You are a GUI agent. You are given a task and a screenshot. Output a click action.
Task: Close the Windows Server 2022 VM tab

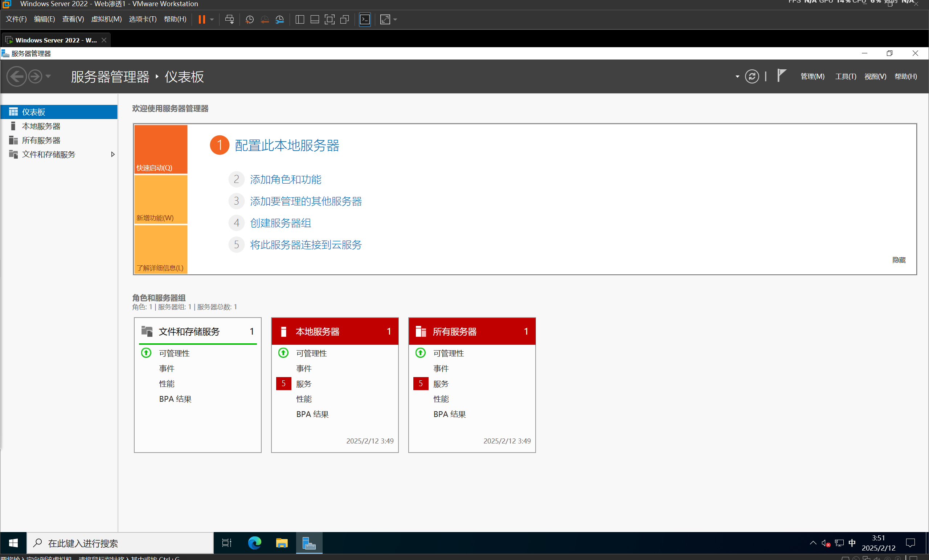tap(104, 40)
